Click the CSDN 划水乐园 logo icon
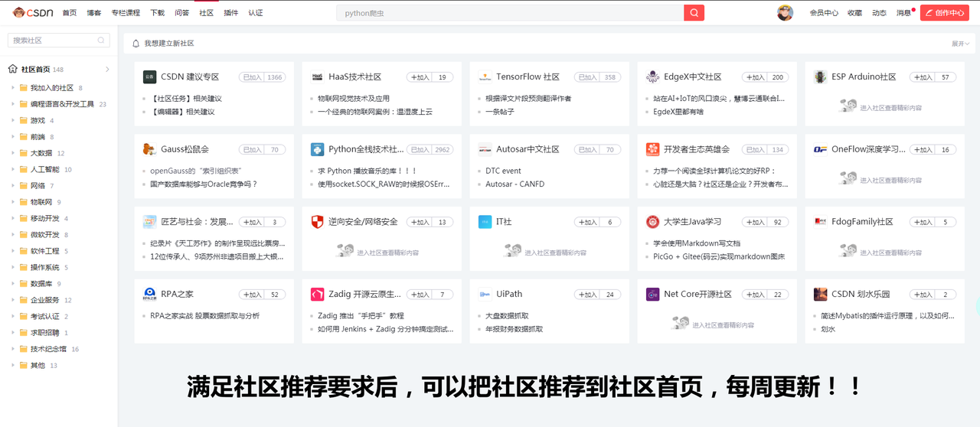Screen dimensions: 980x427 (820, 294)
